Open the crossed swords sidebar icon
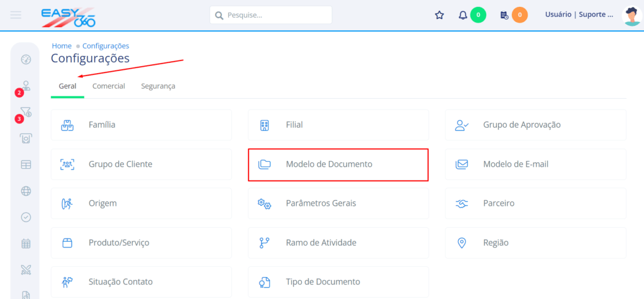Image resolution: width=644 pixels, height=299 pixels. pos(26,270)
